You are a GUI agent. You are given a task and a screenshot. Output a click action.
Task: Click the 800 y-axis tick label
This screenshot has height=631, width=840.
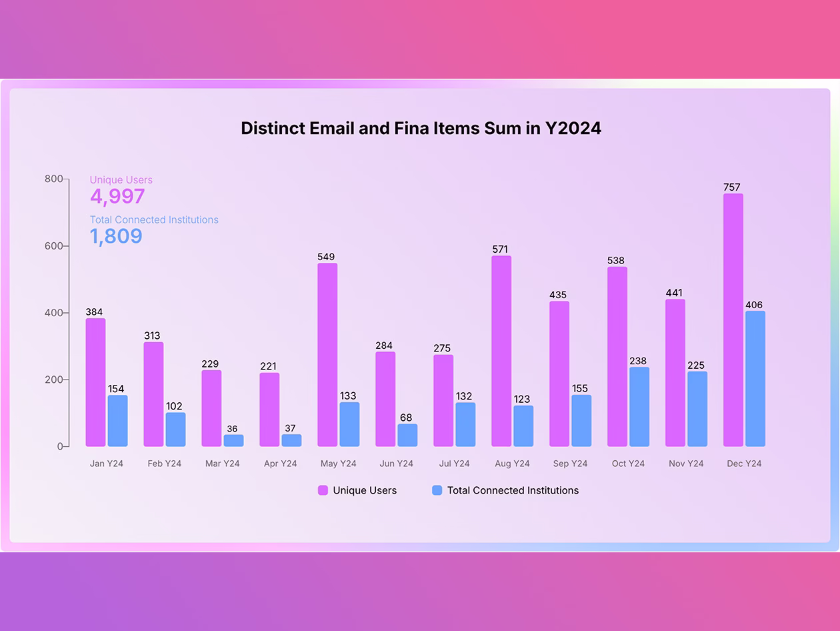[x=53, y=179]
